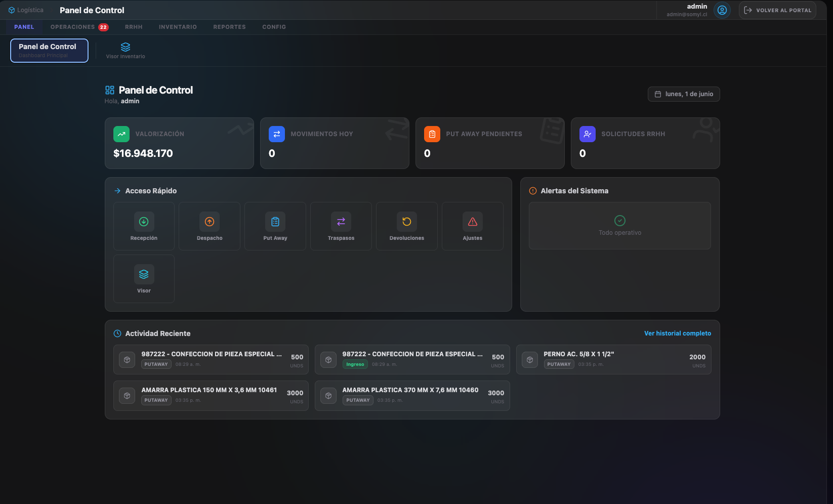Click the 22 badge on OPERACIONES
Screen dimensions: 833x504
[103, 27]
